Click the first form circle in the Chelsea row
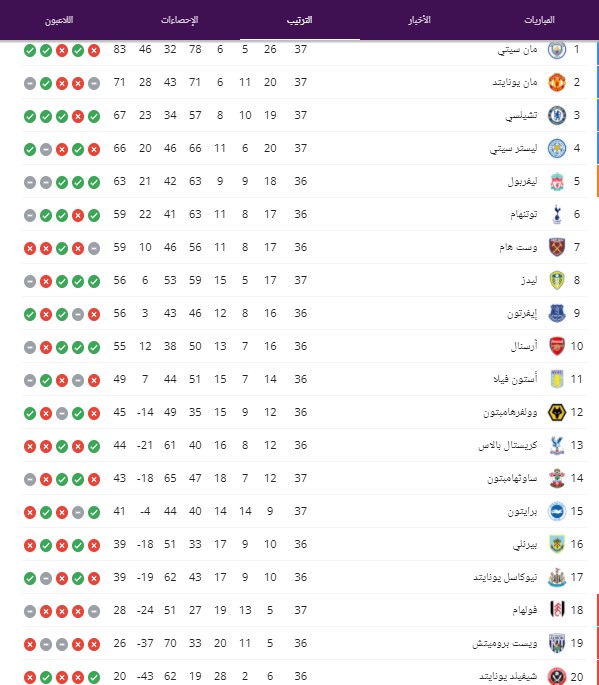Viewport: 599px width, 685px height. pyautogui.click(x=94, y=117)
